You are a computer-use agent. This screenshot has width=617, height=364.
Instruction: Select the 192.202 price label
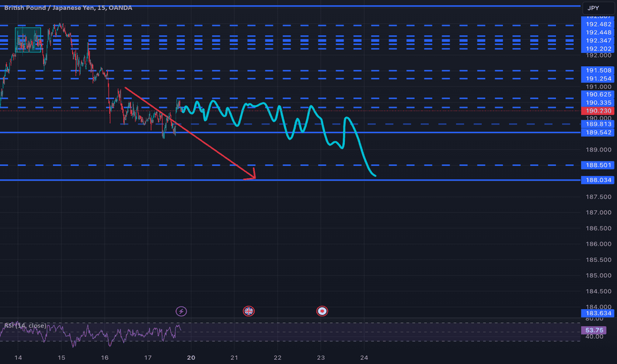[x=598, y=49]
